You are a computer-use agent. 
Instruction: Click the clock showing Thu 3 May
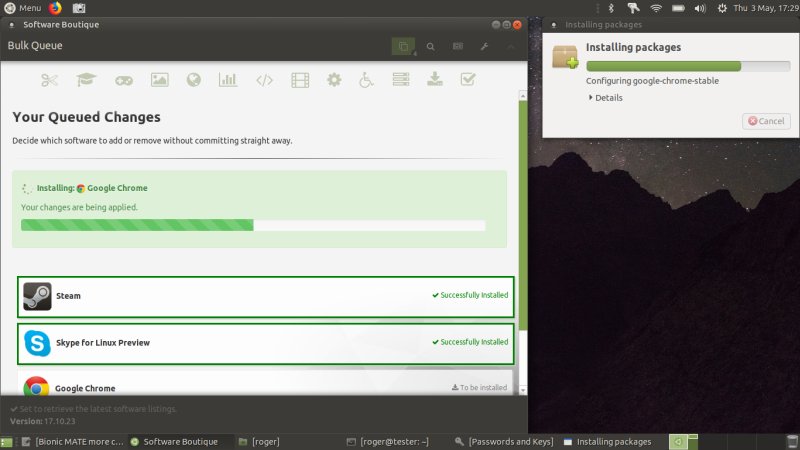766,8
